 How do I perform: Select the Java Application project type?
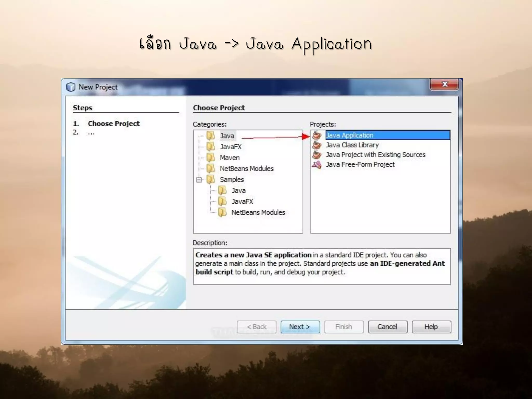click(x=388, y=135)
